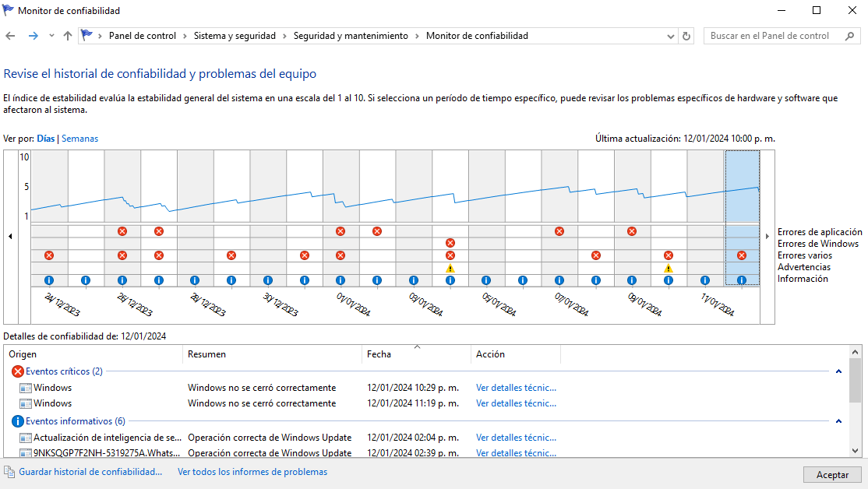868x489 pixels.
Task: Click miscellaneous error icon for 29/12/2023
Action: click(231, 255)
